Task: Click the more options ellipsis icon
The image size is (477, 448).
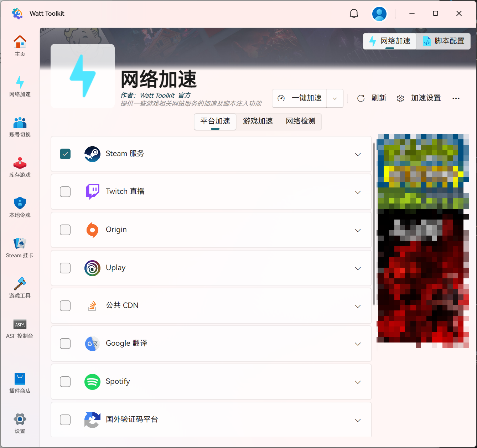Action: [456, 98]
